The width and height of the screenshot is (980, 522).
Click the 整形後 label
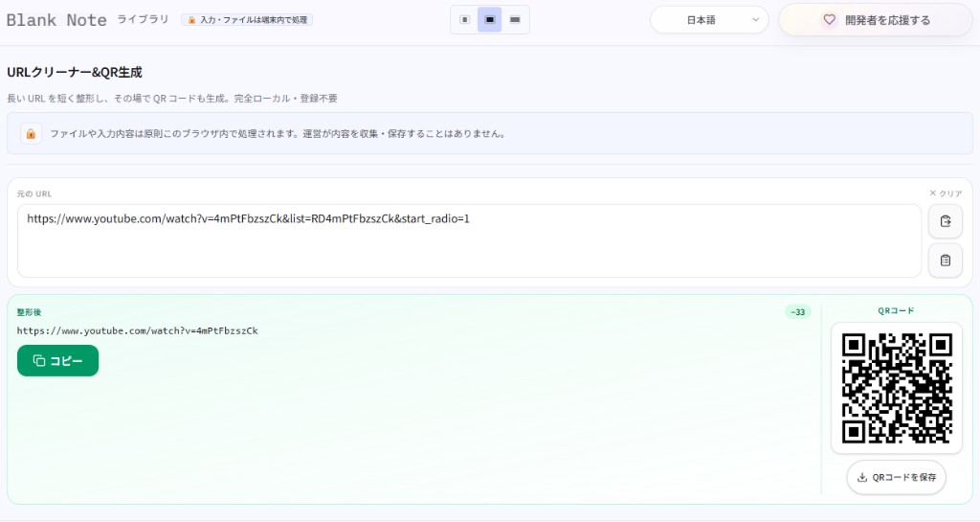click(29, 312)
